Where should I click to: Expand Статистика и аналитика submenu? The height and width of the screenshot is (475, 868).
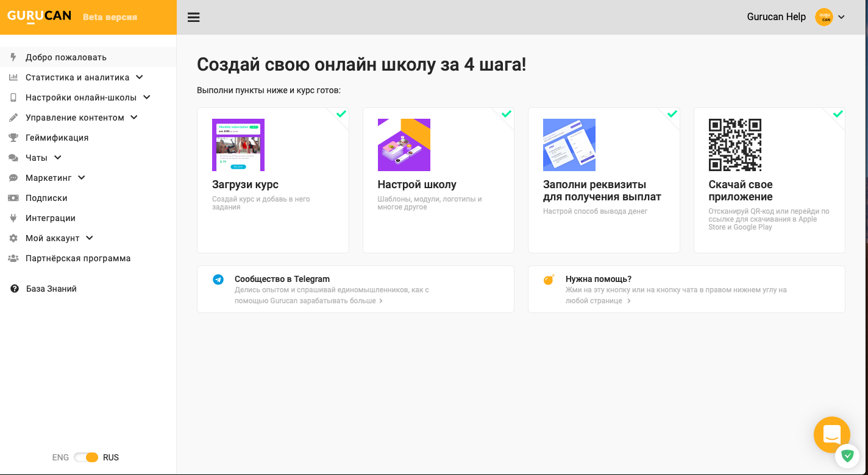click(x=140, y=77)
